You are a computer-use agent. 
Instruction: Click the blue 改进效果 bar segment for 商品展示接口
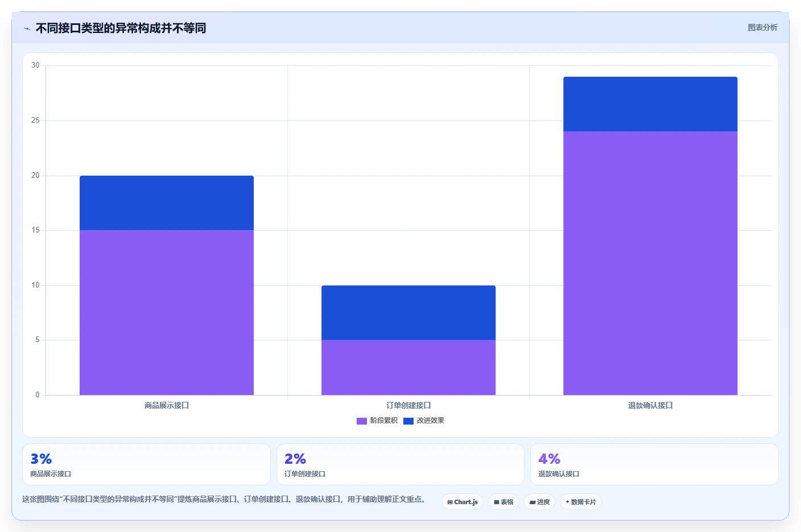pyautogui.click(x=167, y=203)
